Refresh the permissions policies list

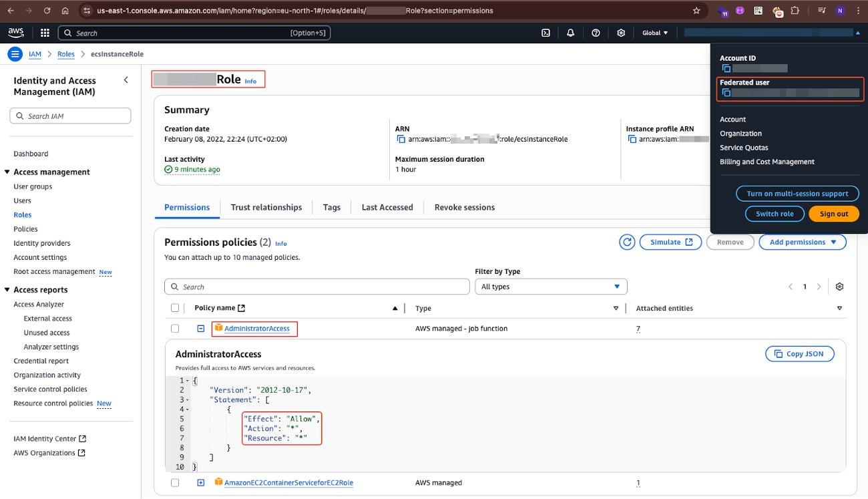(626, 242)
